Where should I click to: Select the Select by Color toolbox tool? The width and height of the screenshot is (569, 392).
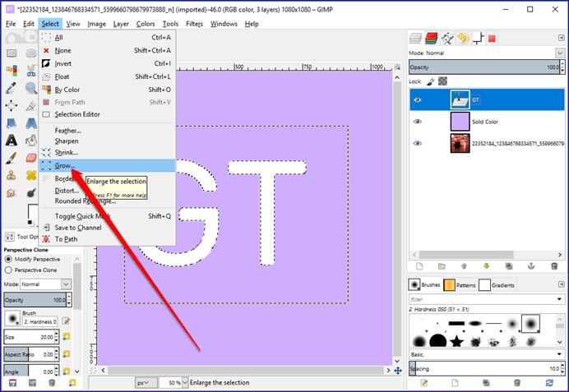12,70
